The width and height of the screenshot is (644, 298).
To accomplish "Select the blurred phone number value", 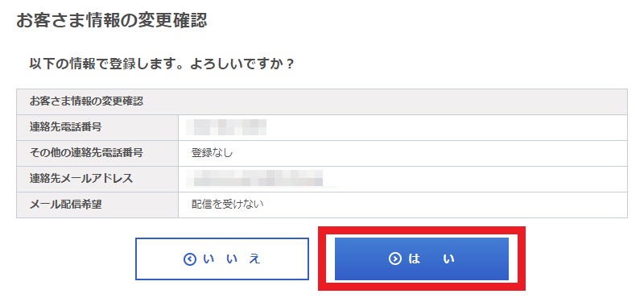I will [226, 127].
